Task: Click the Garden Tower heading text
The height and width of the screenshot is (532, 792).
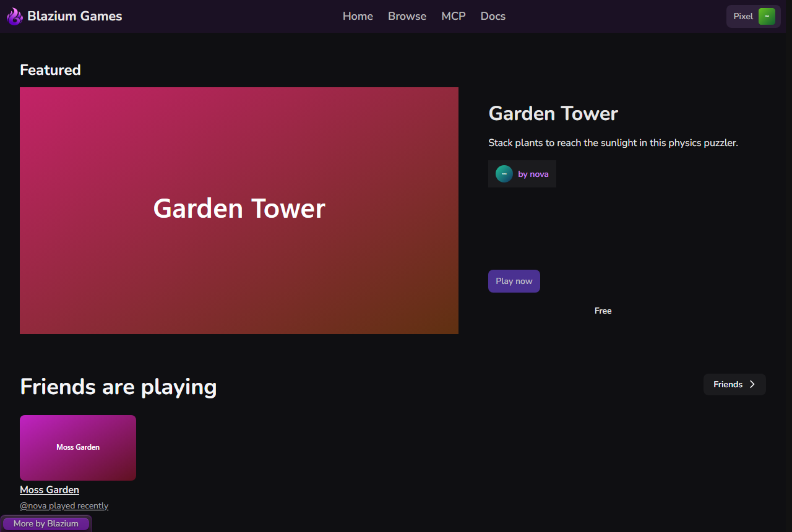Action: tap(553, 113)
